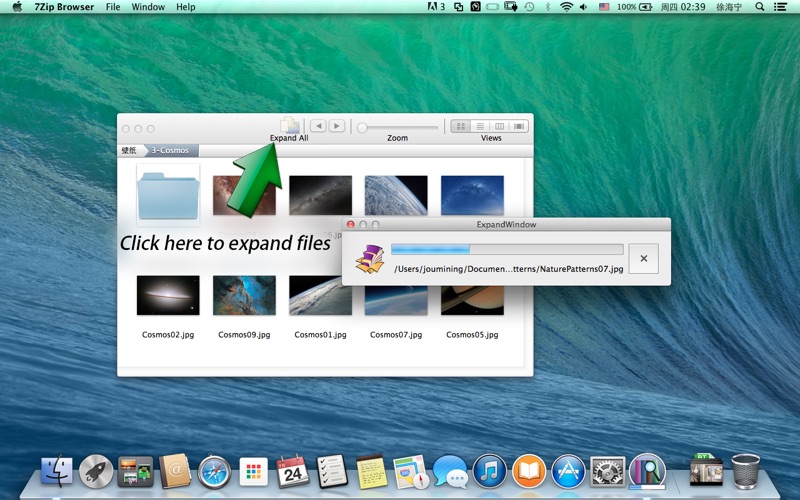Open iBooks from the Dock
The width and height of the screenshot is (800, 500).
click(529, 471)
